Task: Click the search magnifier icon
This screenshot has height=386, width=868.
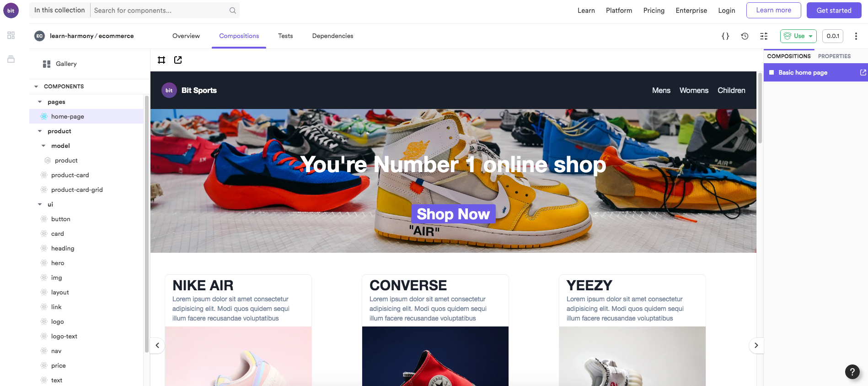Action: (x=233, y=11)
